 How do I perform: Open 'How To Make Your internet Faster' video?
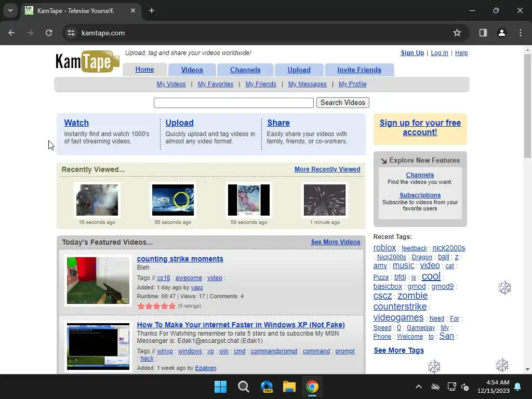click(241, 325)
